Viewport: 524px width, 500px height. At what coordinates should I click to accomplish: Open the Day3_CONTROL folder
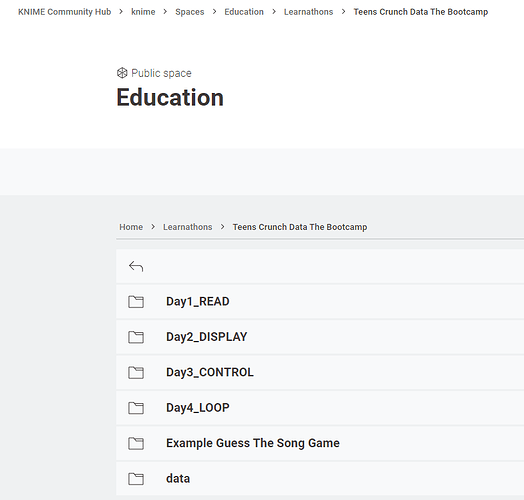point(210,372)
